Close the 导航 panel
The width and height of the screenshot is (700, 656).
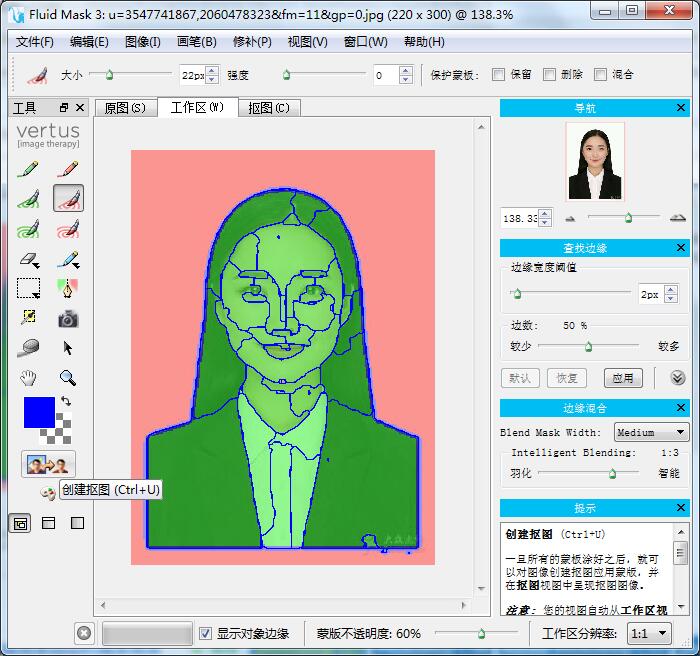(681, 108)
